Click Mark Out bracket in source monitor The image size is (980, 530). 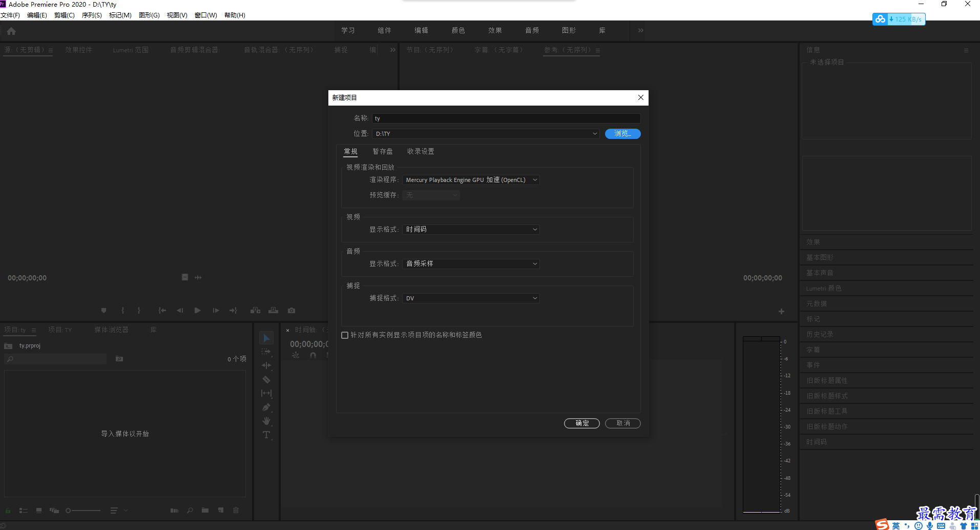[139, 311]
